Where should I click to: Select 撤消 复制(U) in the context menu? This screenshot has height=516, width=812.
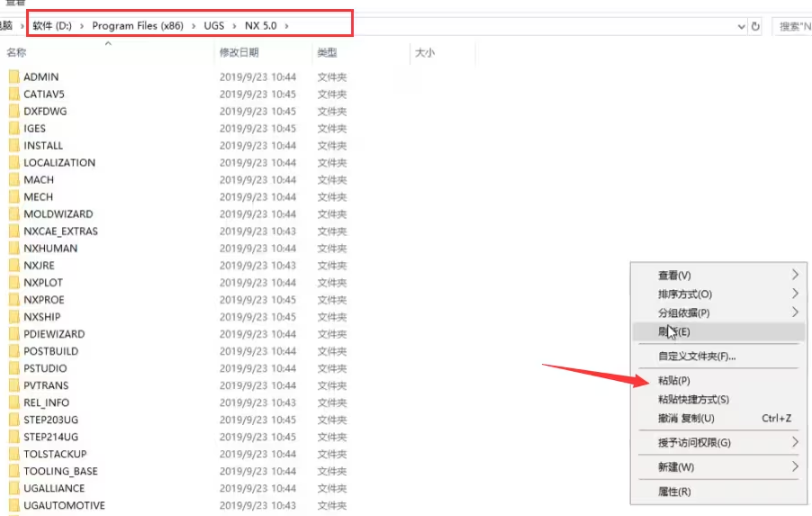pyautogui.click(x=718, y=418)
